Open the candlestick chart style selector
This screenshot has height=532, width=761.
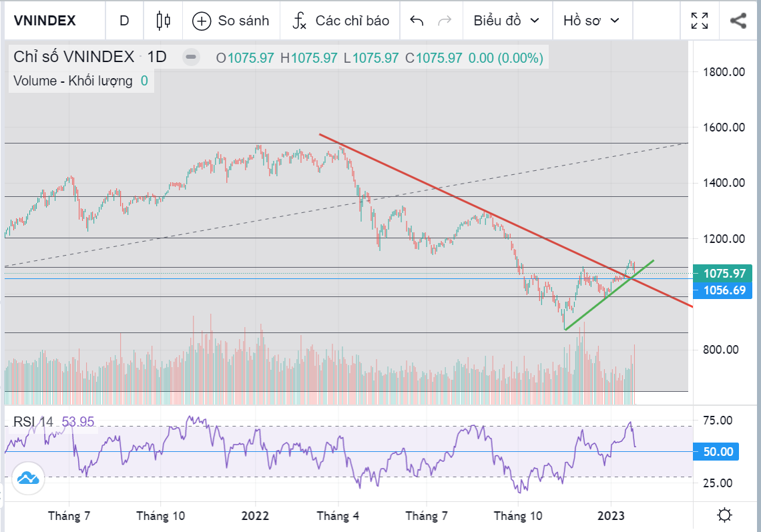163,21
